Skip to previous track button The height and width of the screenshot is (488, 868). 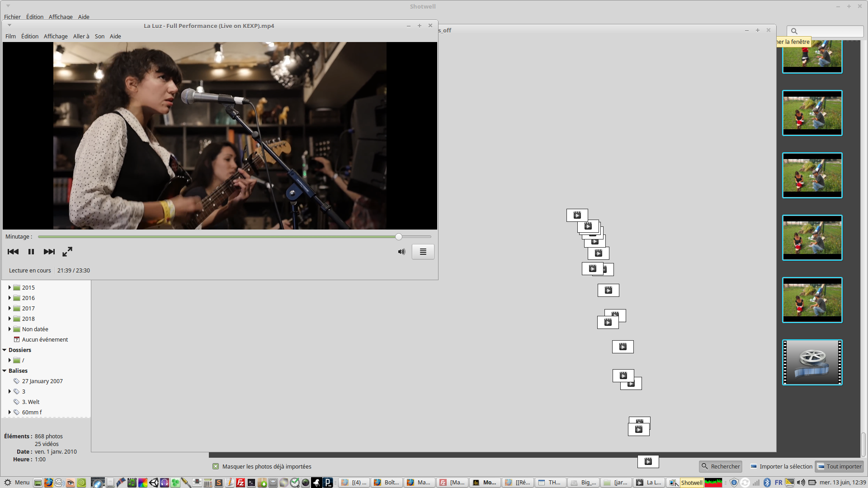point(13,252)
